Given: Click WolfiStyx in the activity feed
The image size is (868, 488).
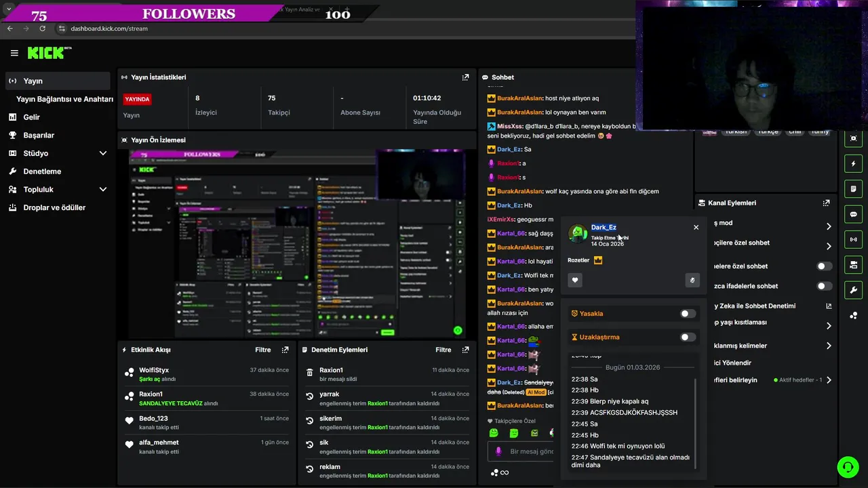Looking at the screenshot, I should [x=154, y=370].
